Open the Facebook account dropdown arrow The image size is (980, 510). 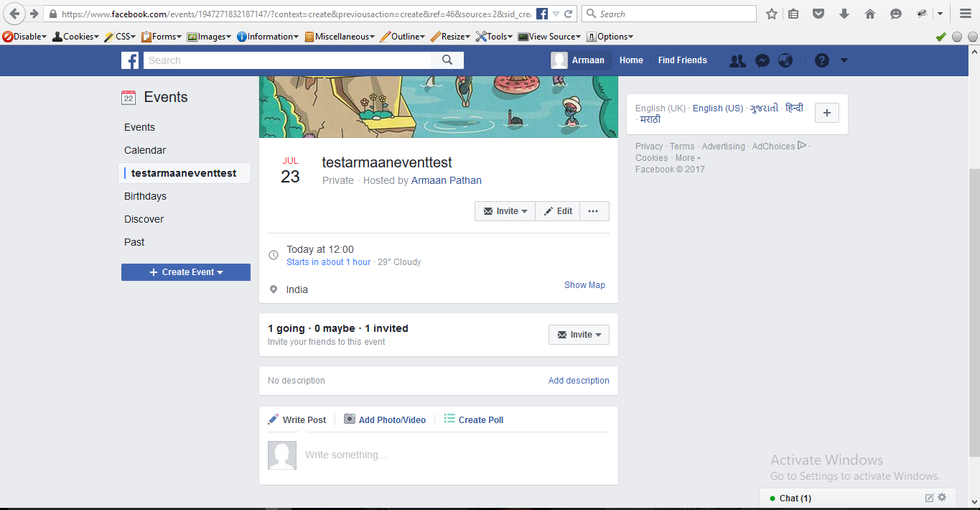(x=844, y=60)
